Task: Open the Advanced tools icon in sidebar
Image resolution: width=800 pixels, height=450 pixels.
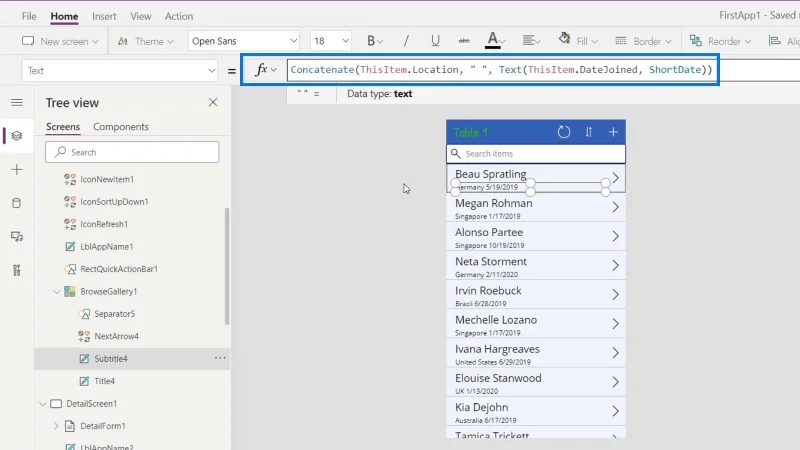Action: (17, 270)
